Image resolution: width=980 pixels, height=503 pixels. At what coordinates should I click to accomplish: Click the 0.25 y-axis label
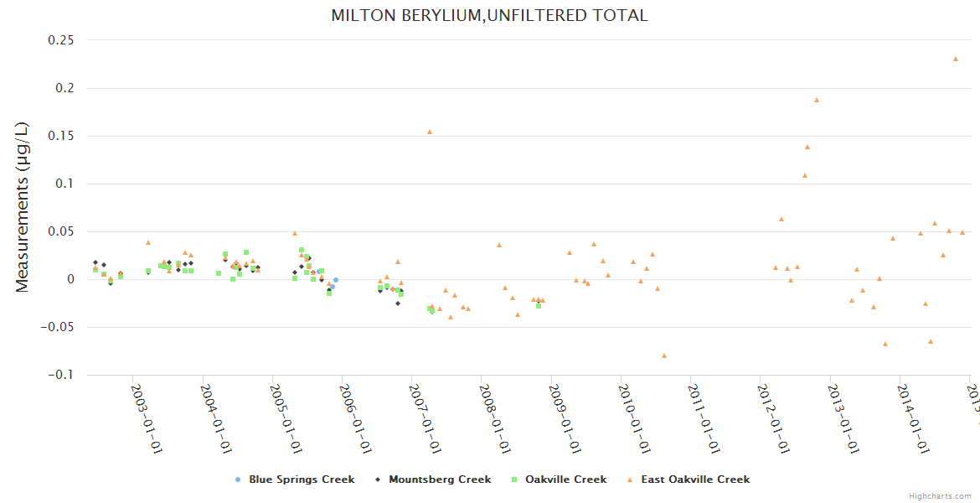point(62,40)
